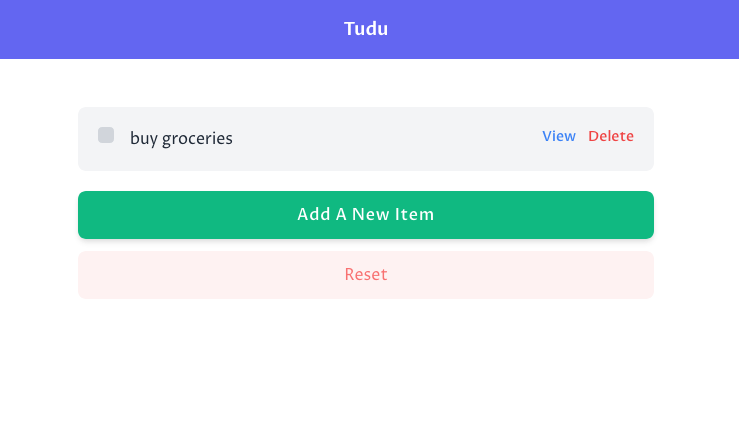This screenshot has width=739, height=435.
Task: Tap the blue View link
Action: coord(558,136)
